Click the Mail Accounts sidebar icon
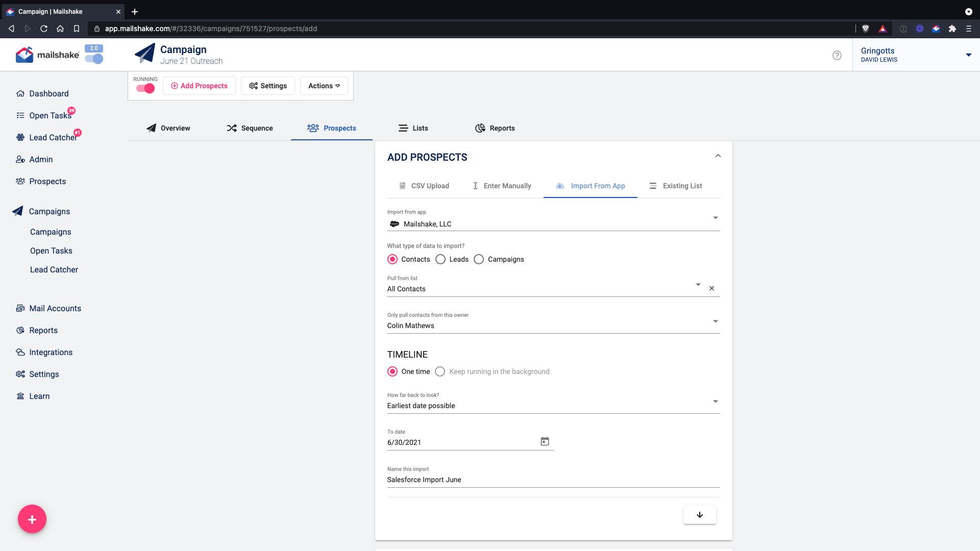 pos(20,308)
